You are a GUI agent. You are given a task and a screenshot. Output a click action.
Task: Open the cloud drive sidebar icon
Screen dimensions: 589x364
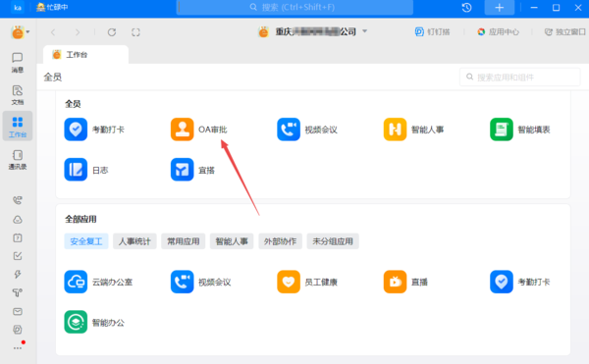(x=18, y=220)
